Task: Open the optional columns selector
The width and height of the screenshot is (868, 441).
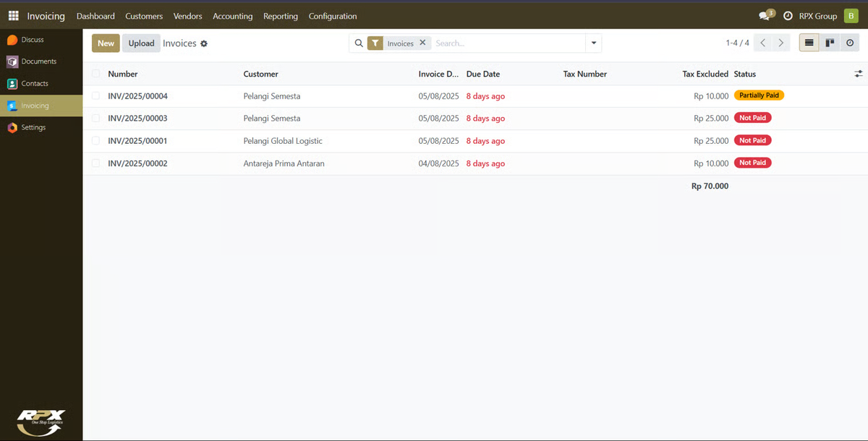Action: click(x=858, y=74)
